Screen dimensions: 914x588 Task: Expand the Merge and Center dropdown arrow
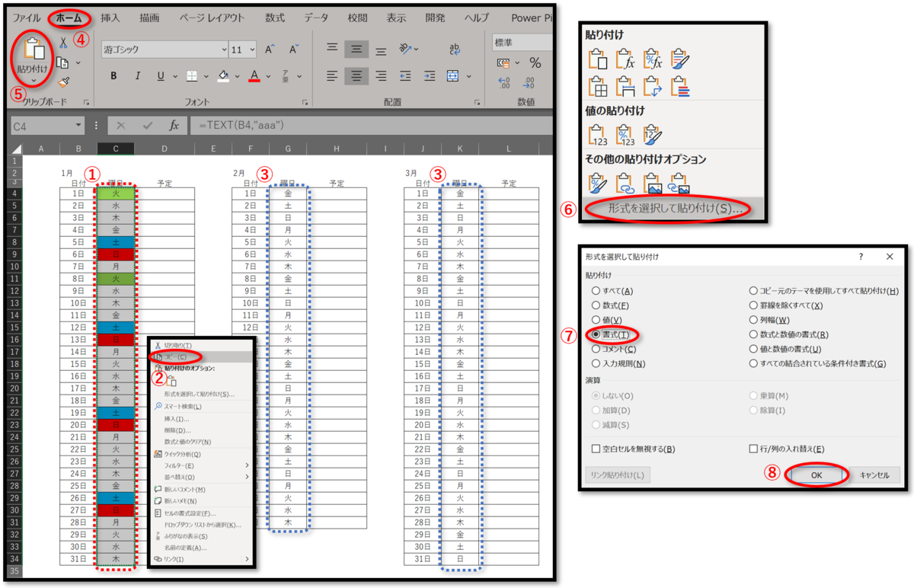tap(469, 76)
